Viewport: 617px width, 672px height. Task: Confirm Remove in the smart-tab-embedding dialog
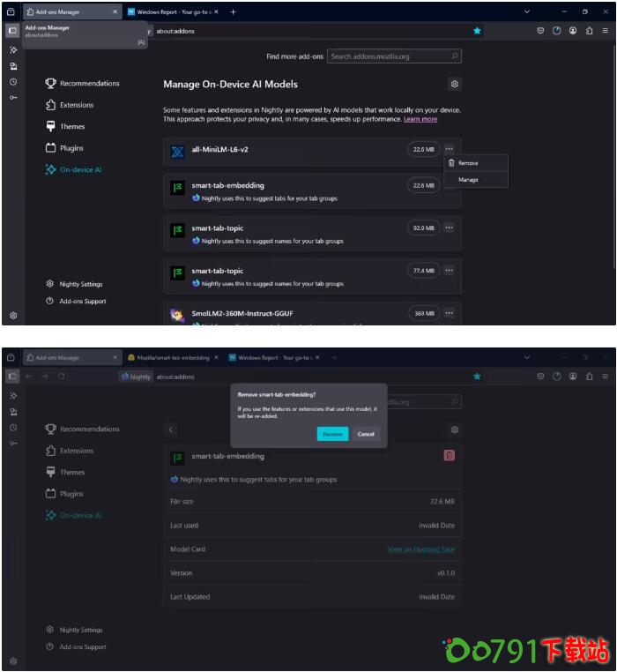pos(332,434)
